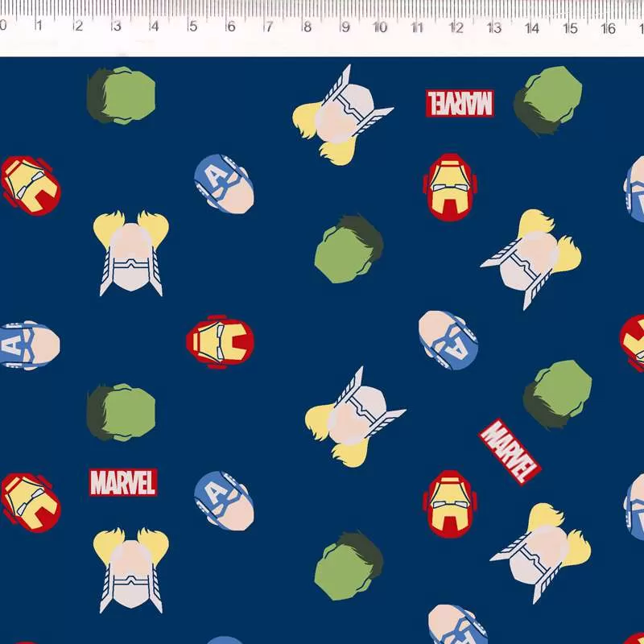Click the number 4 on the ruler

[x=154, y=27]
